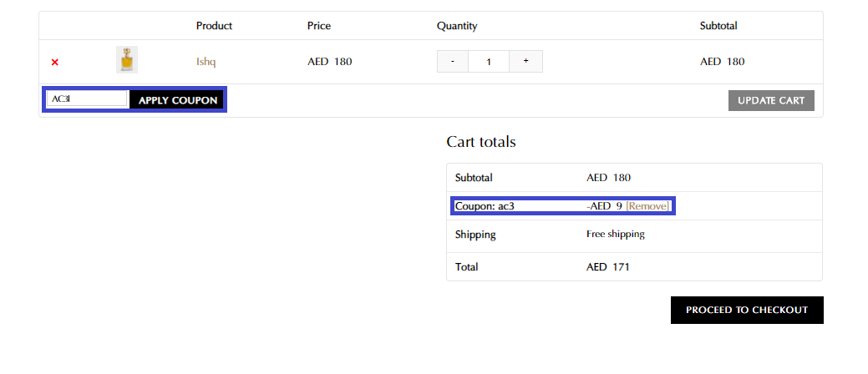Viewport: 868px width, 374px height.
Task: Proceed to checkout
Action: (x=747, y=310)
